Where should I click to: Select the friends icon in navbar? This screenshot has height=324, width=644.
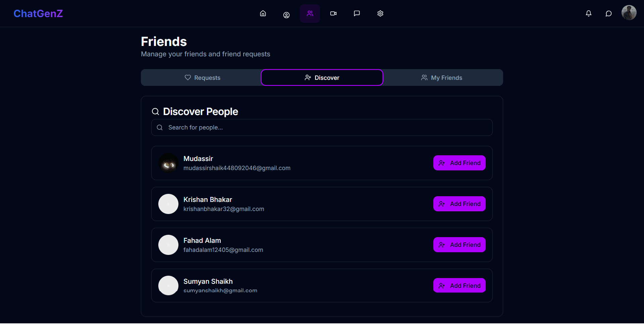[x=310, y=13]
